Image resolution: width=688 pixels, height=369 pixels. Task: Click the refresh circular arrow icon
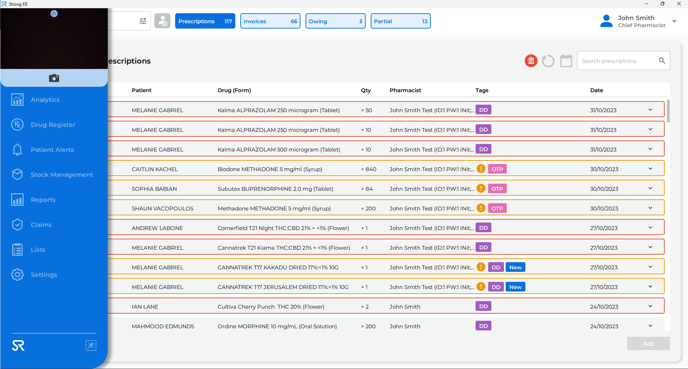(x=548, y=61)
